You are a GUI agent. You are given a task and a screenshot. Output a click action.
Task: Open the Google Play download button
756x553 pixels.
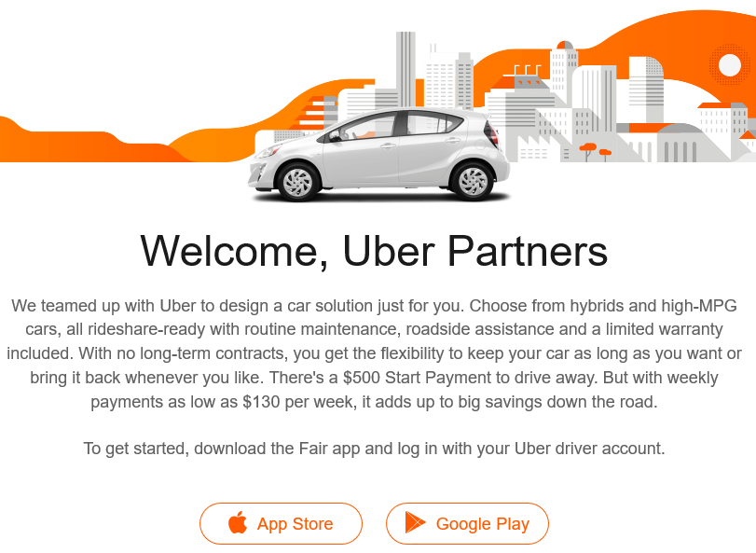click(467, 523)
